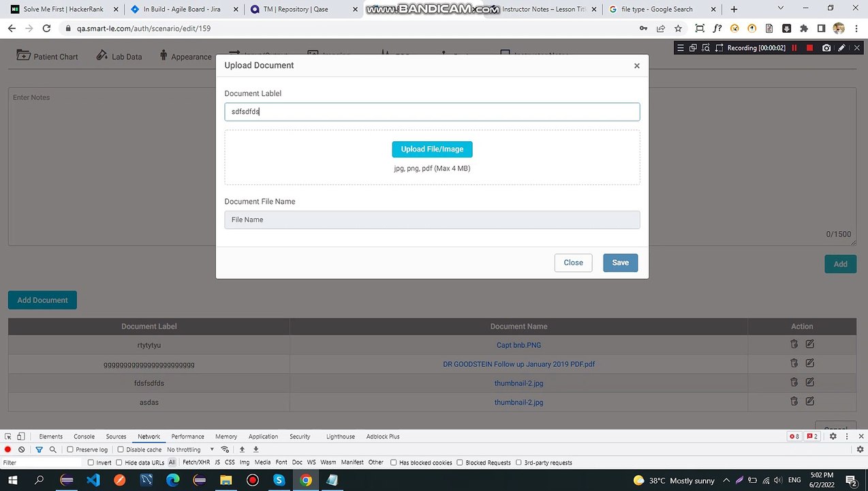Show hidden system tray icons

coord(726,480)
